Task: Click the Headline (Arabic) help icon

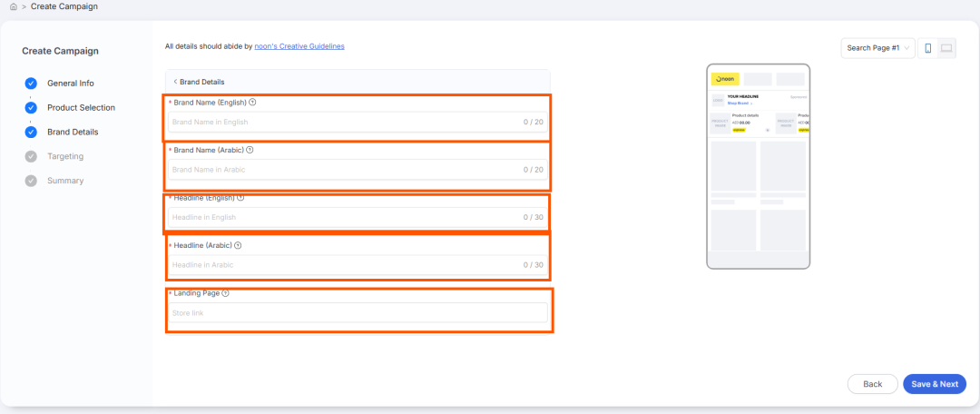Action: (238, 245)
